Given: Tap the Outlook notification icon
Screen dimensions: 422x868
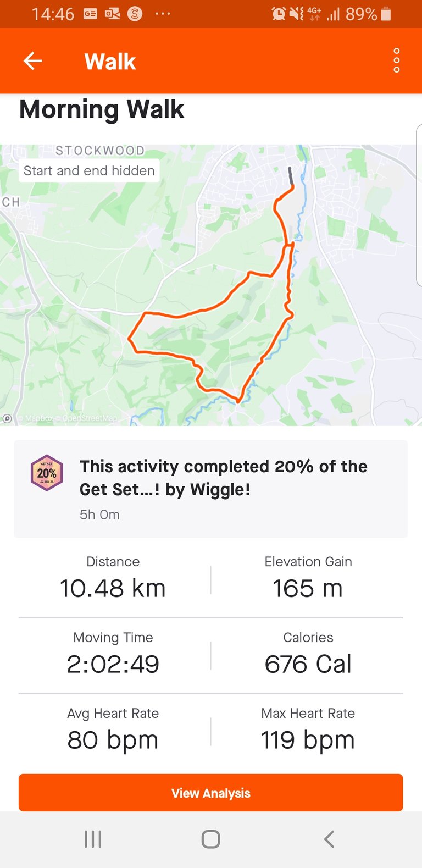Looking at the screenshot, I should click(x=113, y=14).
